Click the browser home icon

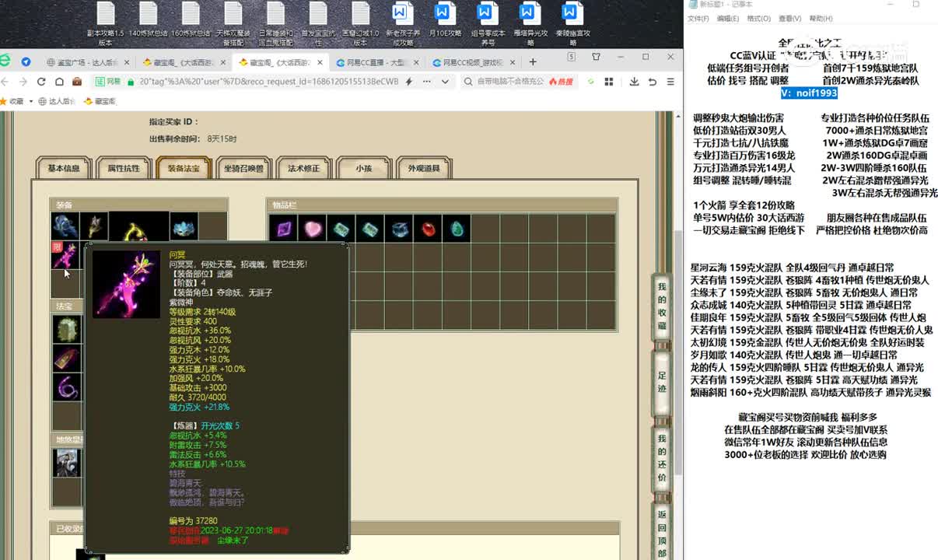tap(59, 82)
